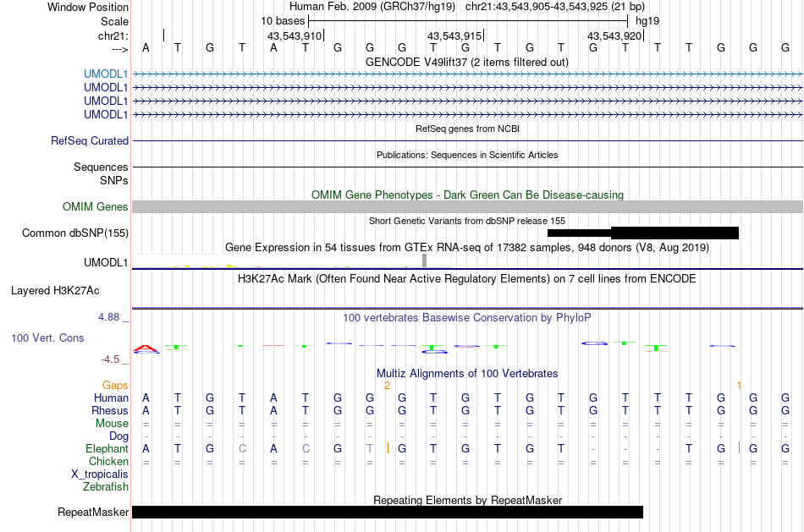
Task: Open the RefSeq Curated track label
Action: point(89,141)
